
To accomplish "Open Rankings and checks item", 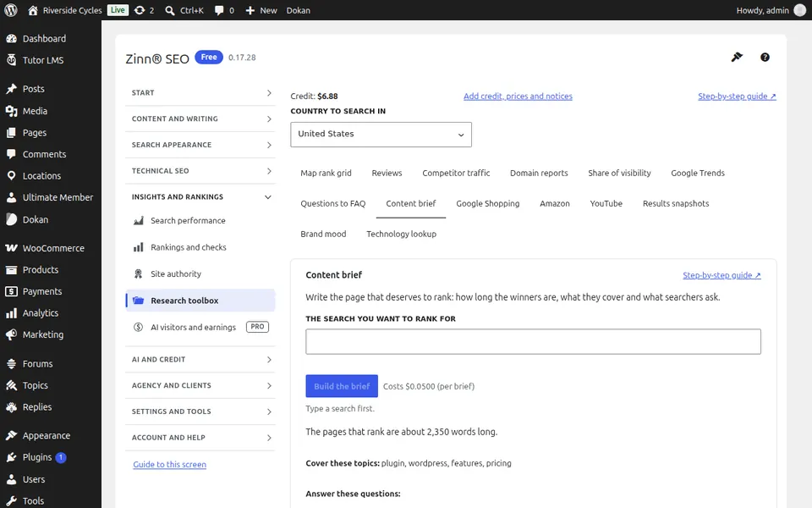I will coord(200,247).
